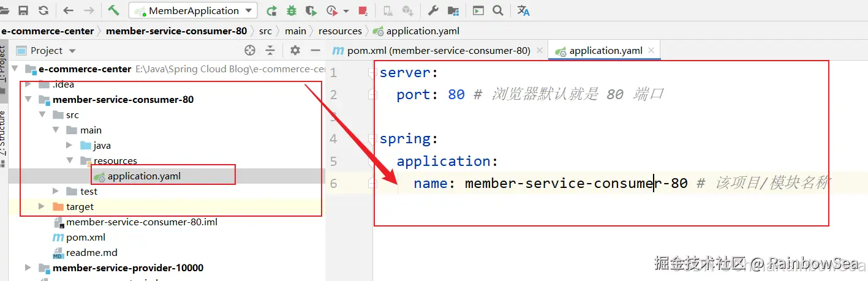Open Project panel options gear icon

click(295, 50)
